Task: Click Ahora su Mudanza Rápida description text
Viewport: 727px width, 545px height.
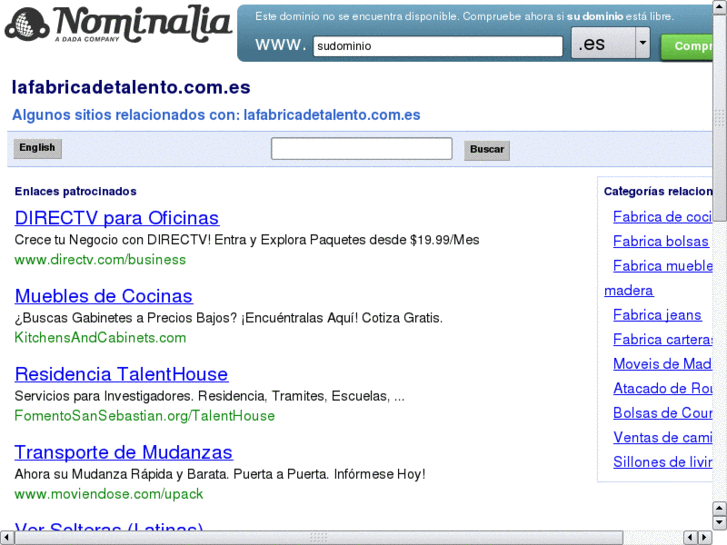Action: point(220,474)
